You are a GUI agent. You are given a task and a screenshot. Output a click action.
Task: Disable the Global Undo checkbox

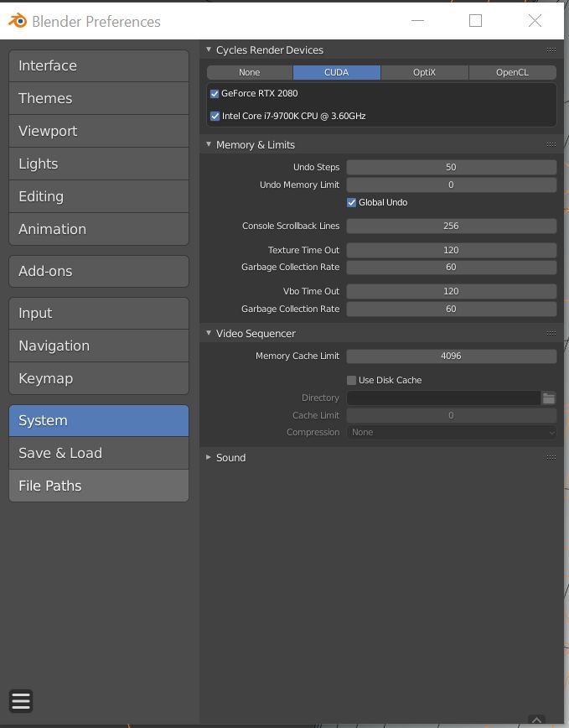pos(351,202)
